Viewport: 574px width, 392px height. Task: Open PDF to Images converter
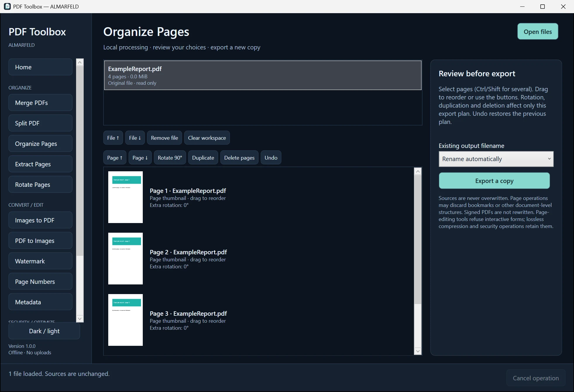coord(40,241)
